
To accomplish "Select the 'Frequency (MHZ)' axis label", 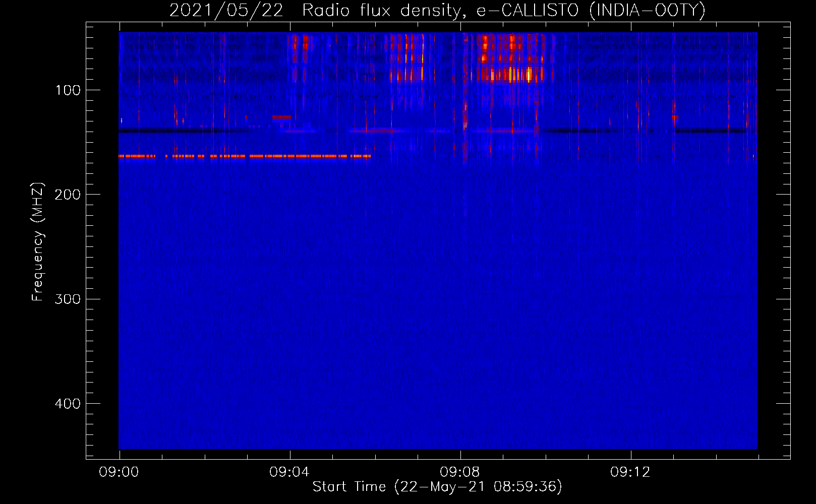I will click(x=38, y=242).
